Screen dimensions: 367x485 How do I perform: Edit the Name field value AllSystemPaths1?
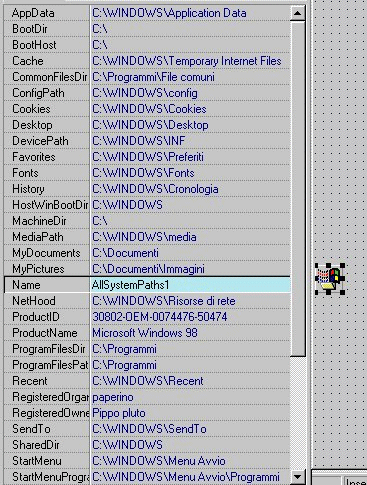[x=190, y=285]
